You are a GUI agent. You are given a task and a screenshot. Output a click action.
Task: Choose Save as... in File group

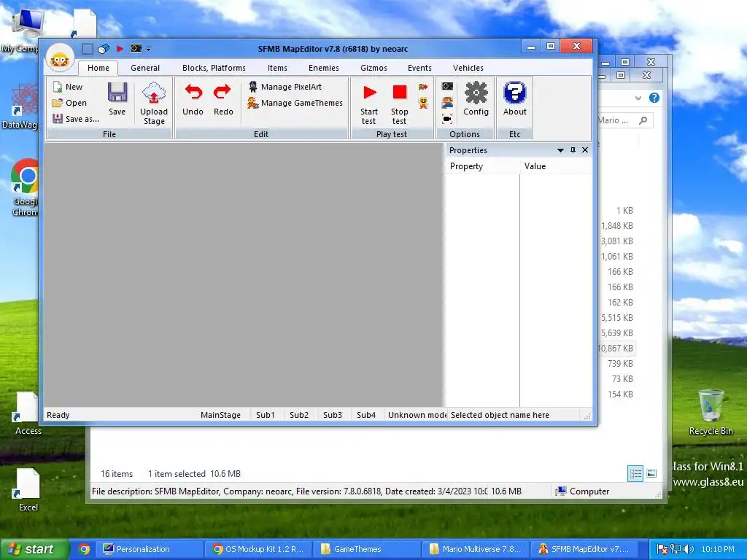pos(76,119)
